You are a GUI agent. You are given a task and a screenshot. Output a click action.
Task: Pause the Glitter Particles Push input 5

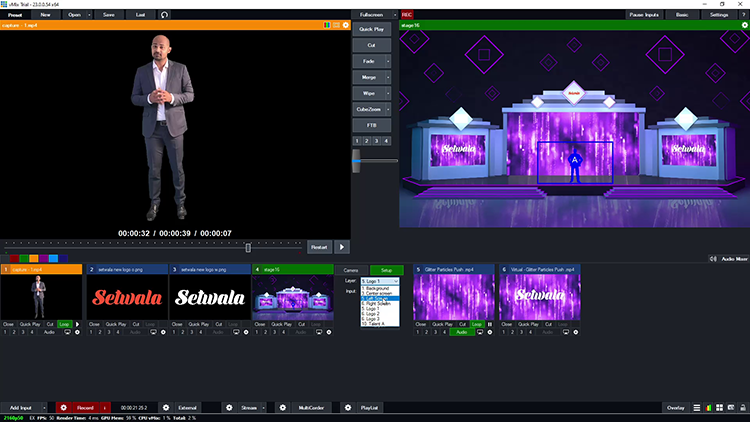(489, 325)
